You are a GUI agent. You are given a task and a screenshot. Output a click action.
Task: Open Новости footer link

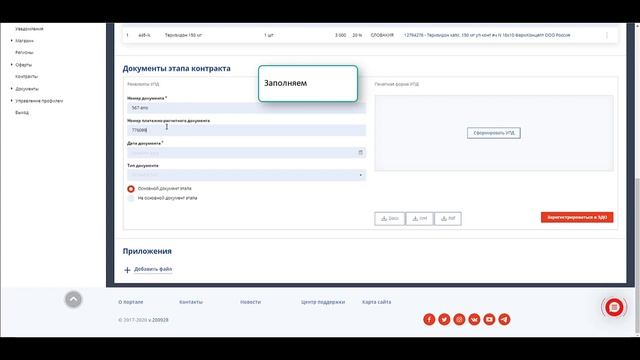coord(251,302)
